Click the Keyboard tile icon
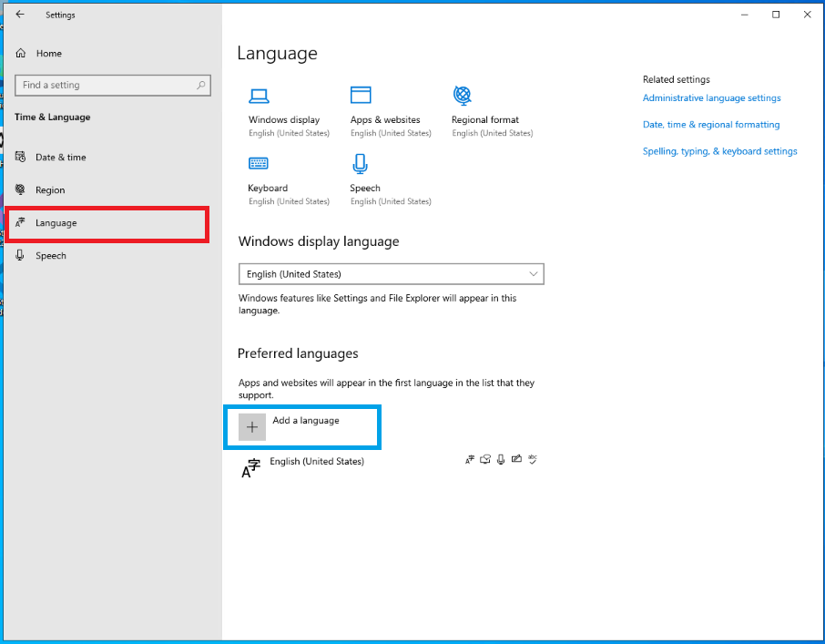 [x=259, y=163]
